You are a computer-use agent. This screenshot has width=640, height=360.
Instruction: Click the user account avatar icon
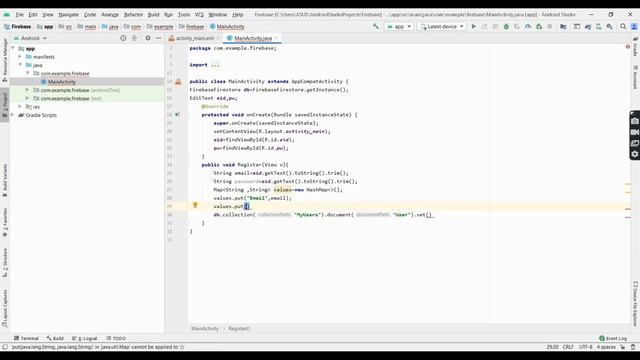point(634,27)
